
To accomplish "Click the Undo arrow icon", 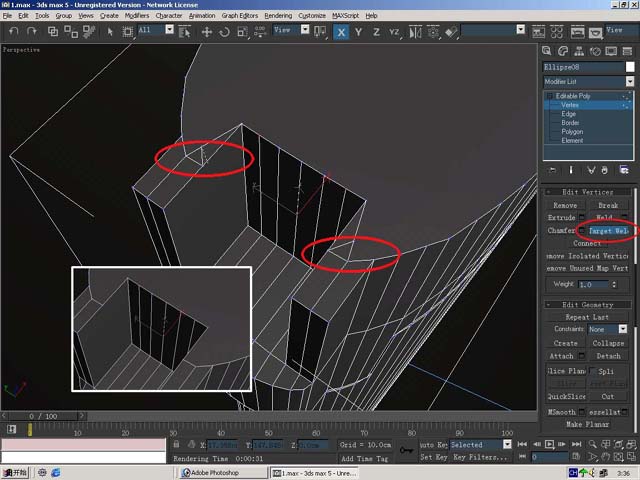I will pos(13,31).
